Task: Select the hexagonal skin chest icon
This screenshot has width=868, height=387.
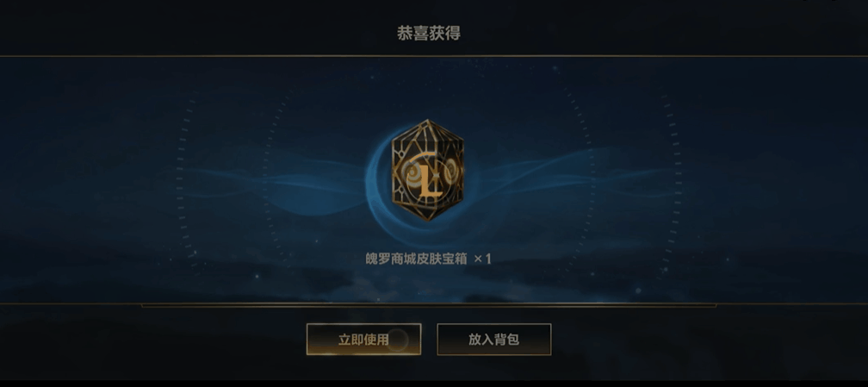Action: (427, 170)
